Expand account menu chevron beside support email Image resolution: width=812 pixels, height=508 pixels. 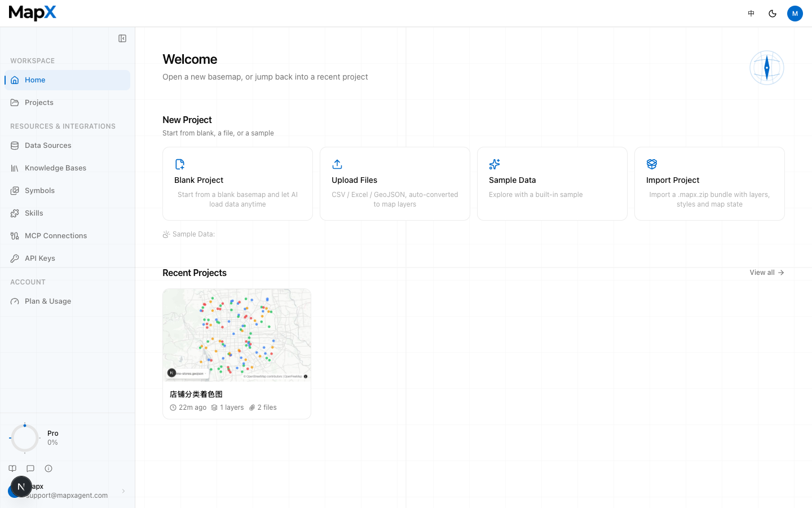[x=123, y=491]
